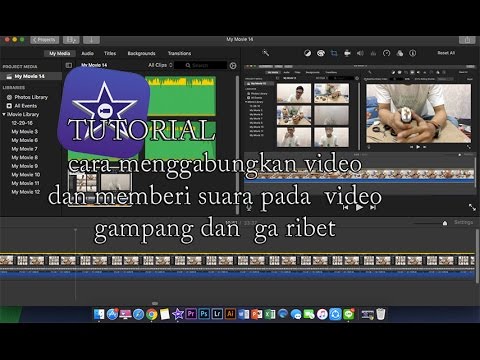Open the color balance tool
This screenshot has height=360, width=480.
tap(307, 53)
